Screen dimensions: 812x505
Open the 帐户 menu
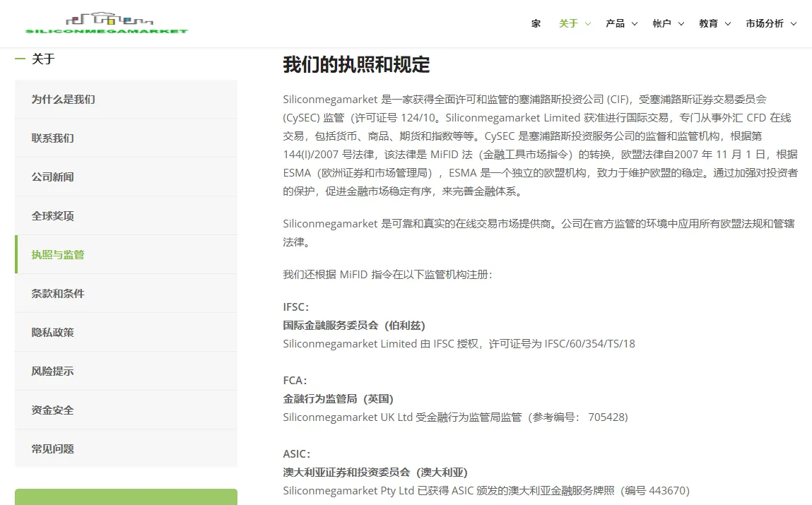661,23
